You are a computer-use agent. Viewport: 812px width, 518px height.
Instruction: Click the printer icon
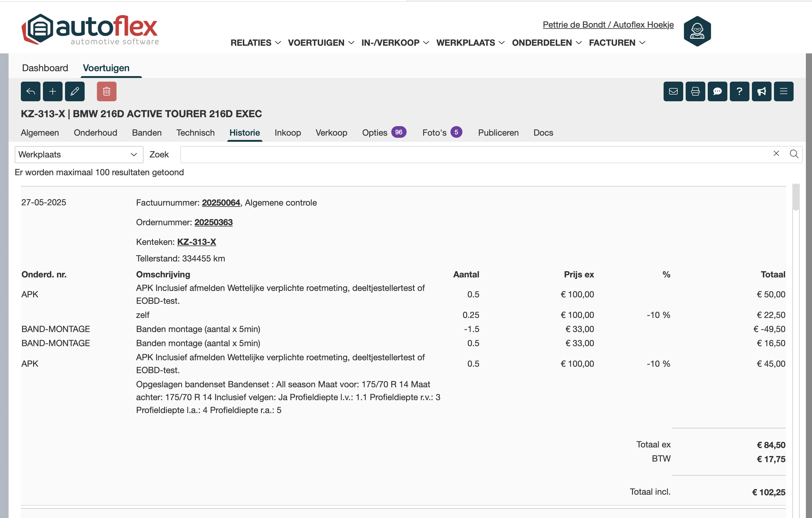point(695,91)
